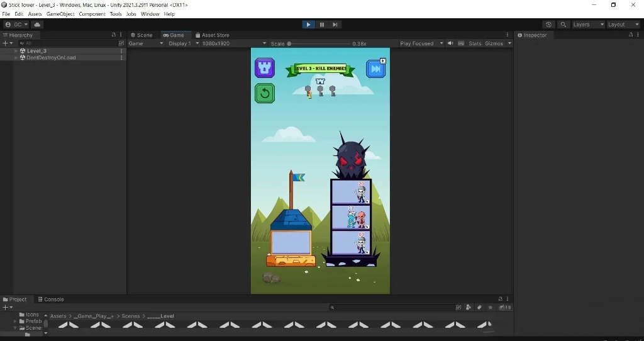This screenshot has height=341, width=644.
Task: Click the Step frame button
Action: (x=335, y=25)
